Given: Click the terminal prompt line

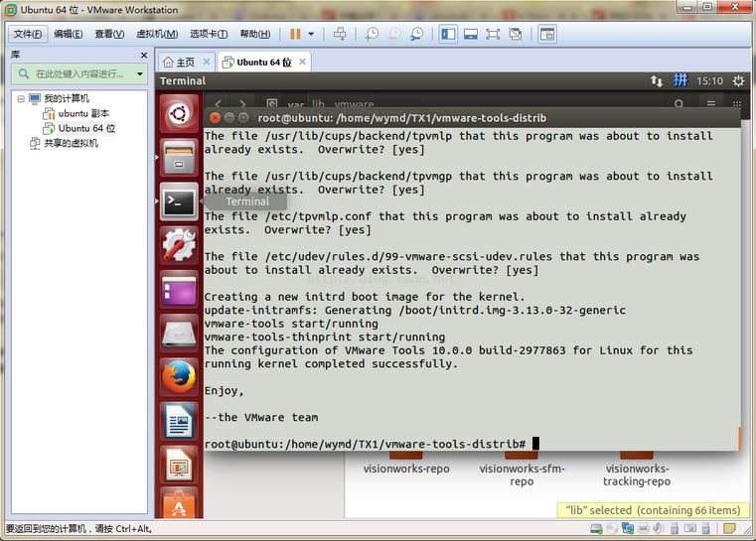Looking at the screenshot, I should (x=372, y=444).
